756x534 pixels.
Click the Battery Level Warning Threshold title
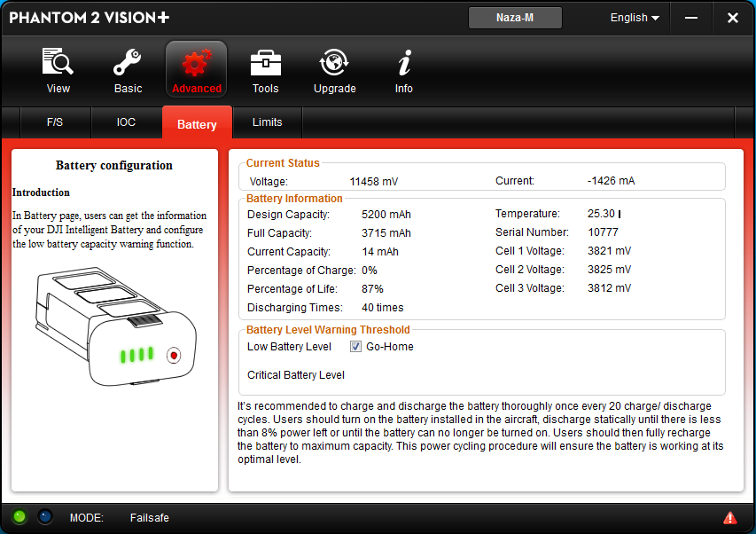[328, 330]
